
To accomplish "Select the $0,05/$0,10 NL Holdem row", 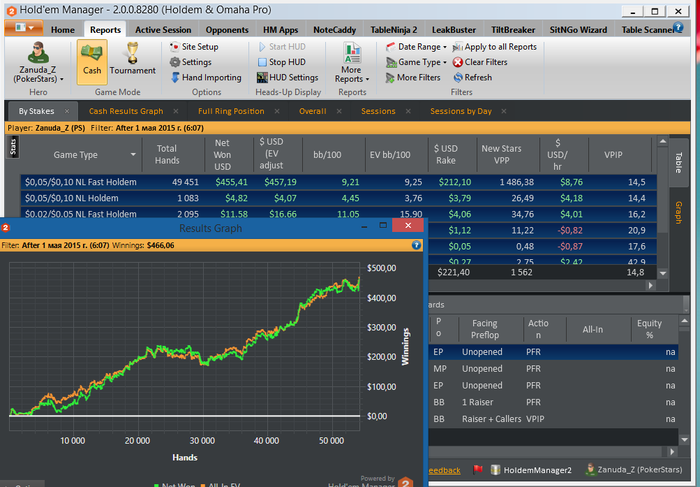I will click(338, 198).
